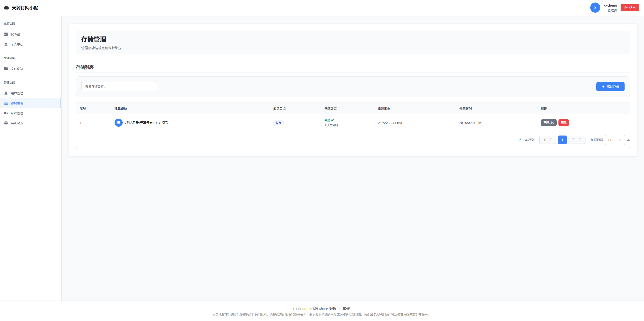This screenshot has width=644, height=321.
Task: Click the 上一页 previous page button
Action: [x=547, y=140]
